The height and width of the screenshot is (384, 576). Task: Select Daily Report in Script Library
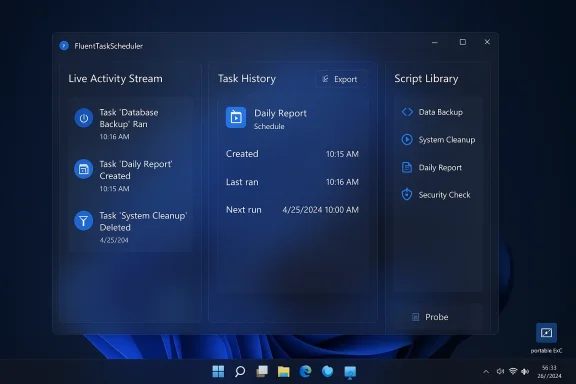click(438, 168)
